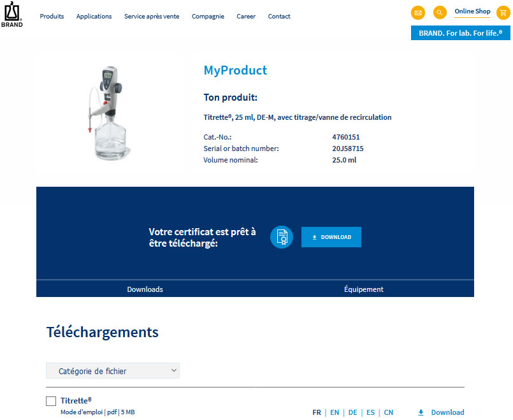Select ES language for manual

click(x=370, y=412)
